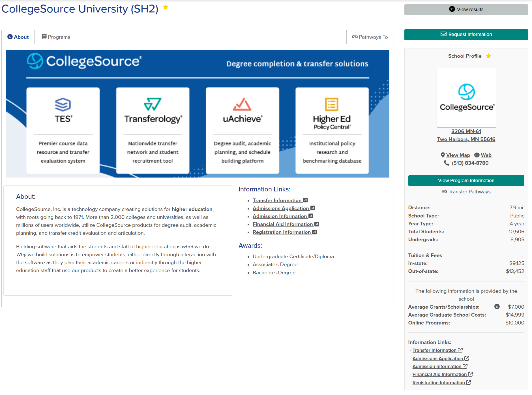This screenshot has height=395, width=532.
Task: Click the 3206 MN-61 address link
Action: 466,131
